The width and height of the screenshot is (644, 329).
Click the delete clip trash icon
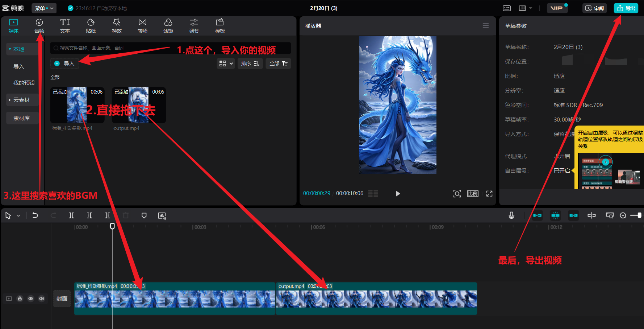click(126, 215)
